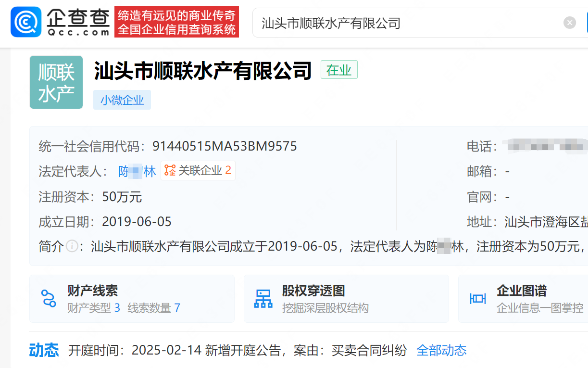The width and height of the screenshot is (588, 368).
Task: Click the 关联企业 network icon
Action: (x=170, y=170)
